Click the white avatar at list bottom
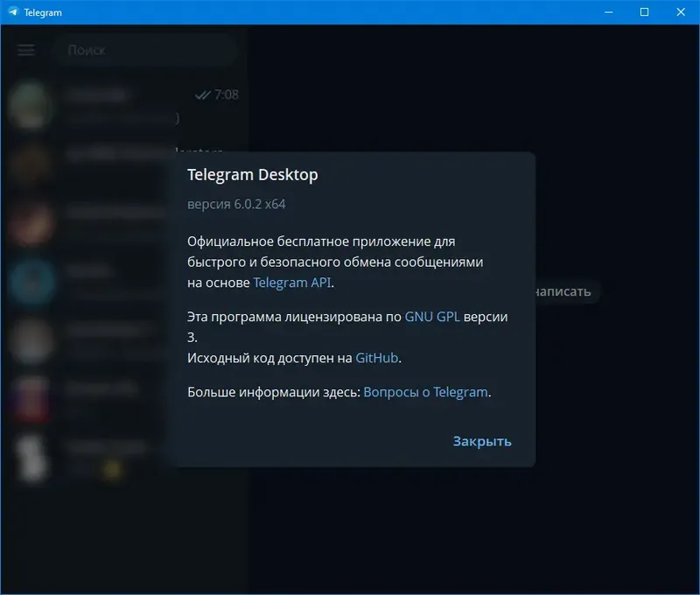 click(x=32, y=458)
